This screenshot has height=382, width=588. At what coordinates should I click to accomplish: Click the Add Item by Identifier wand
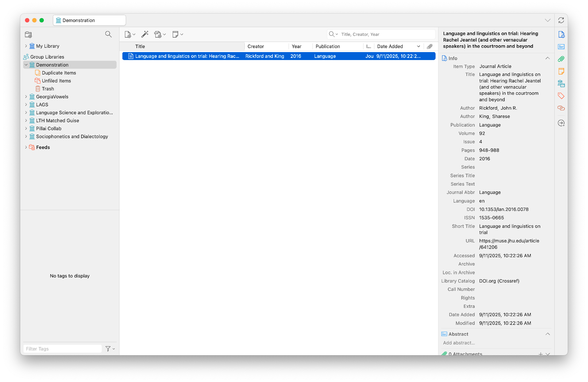(145, 34)
